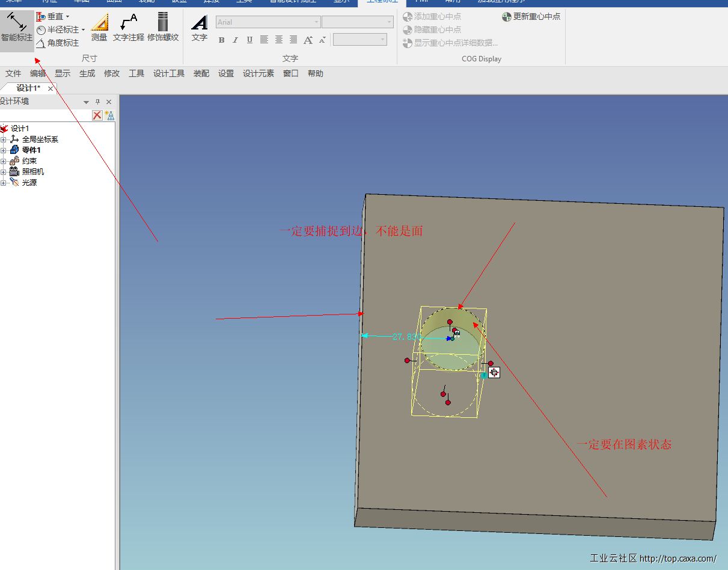
Task: Open the 文件 menu
Action: coord(13,73)
